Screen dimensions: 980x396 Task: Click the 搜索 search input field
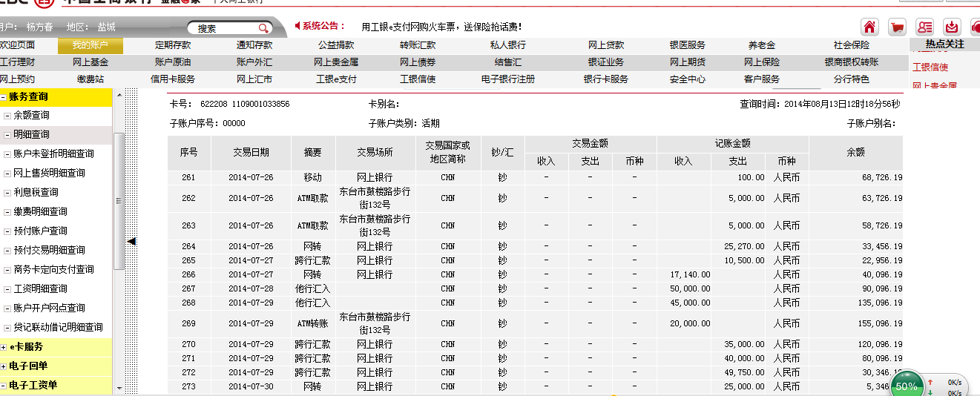point(221,29)
